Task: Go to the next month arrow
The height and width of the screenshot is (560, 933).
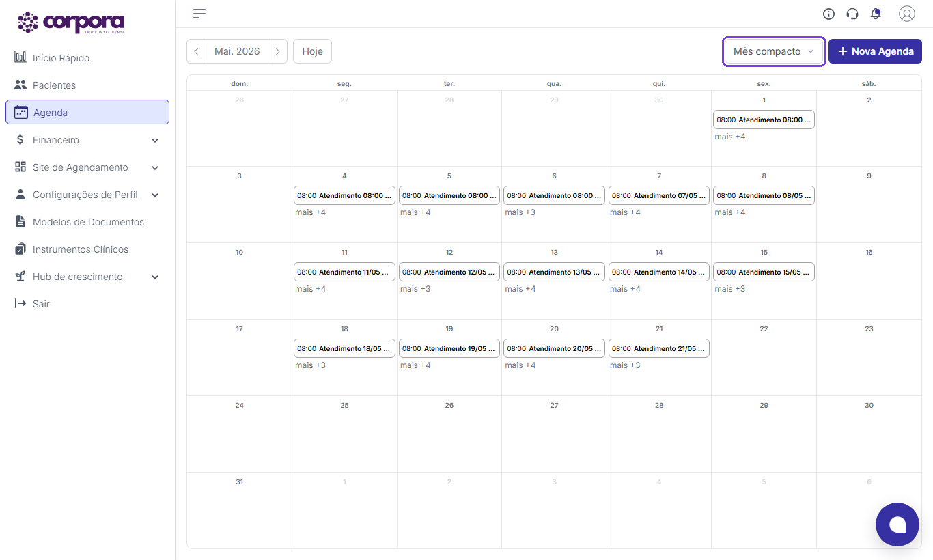Action: (x=277, y=51)
